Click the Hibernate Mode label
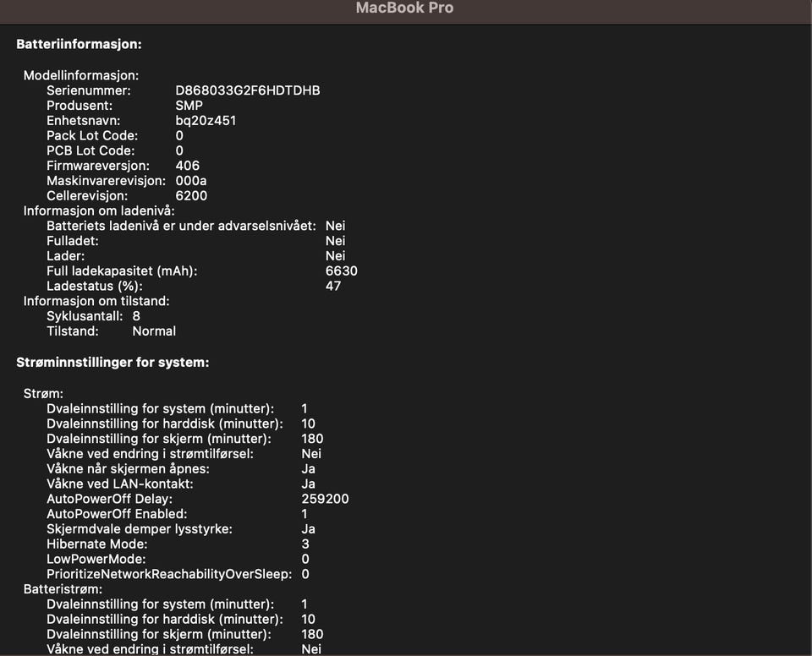 coord(96,544)
